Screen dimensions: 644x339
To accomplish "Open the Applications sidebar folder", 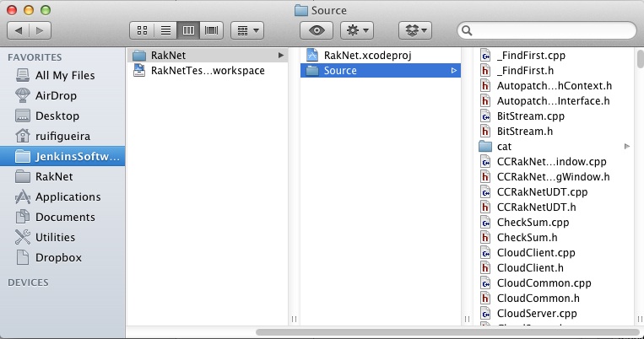I will [x=68, y=196].
